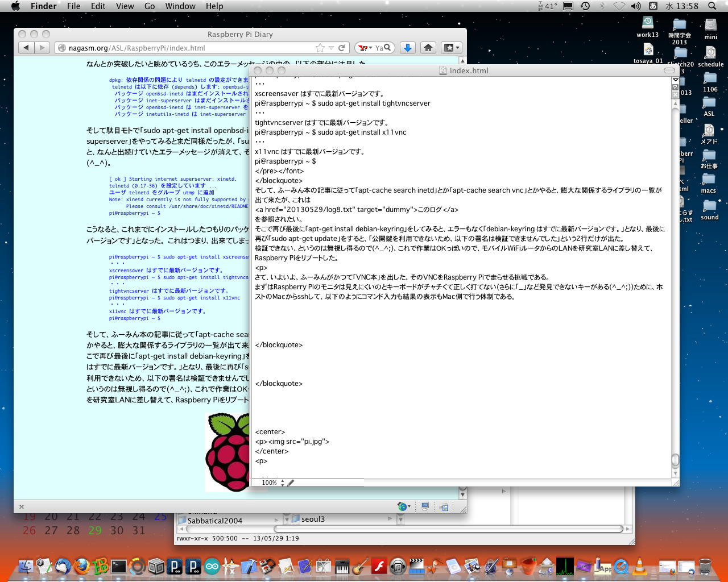Bookmark this page with the star icon
Screen dimensions: 728x582
[x=320, y=48]
